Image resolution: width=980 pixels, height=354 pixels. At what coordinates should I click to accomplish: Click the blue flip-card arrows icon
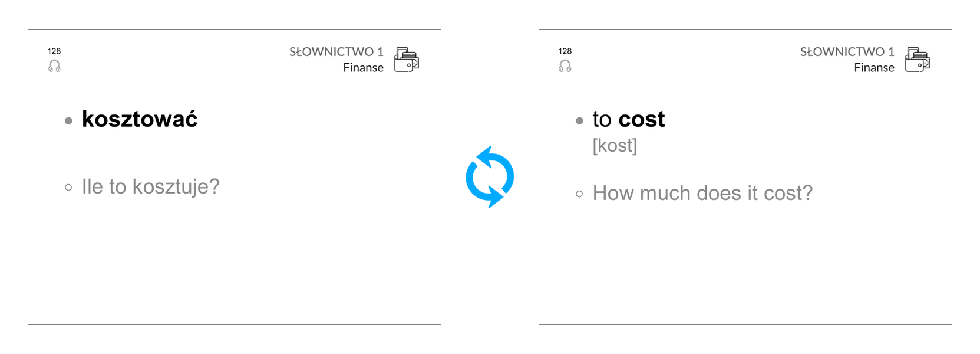[x=490, y=177]
